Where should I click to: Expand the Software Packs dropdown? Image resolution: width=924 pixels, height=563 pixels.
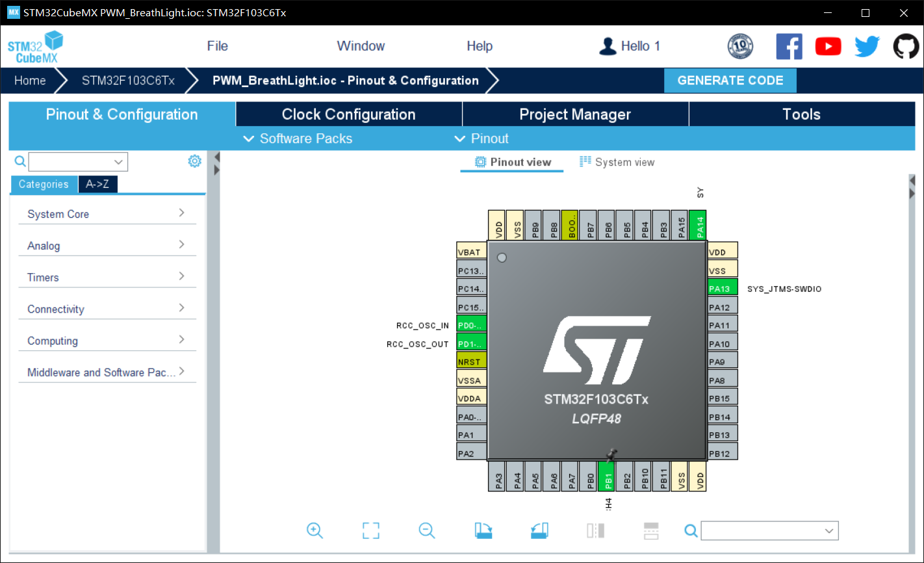(x=298, y=138)
